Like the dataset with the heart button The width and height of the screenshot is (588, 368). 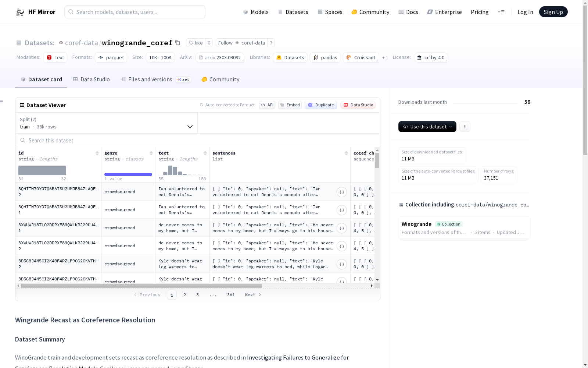(196, 43)
